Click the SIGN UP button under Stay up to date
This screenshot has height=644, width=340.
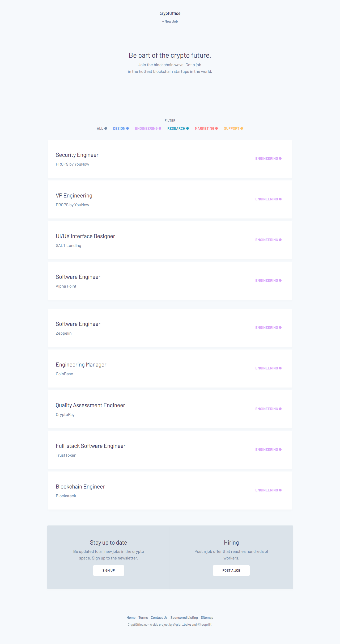coord(108,570)
